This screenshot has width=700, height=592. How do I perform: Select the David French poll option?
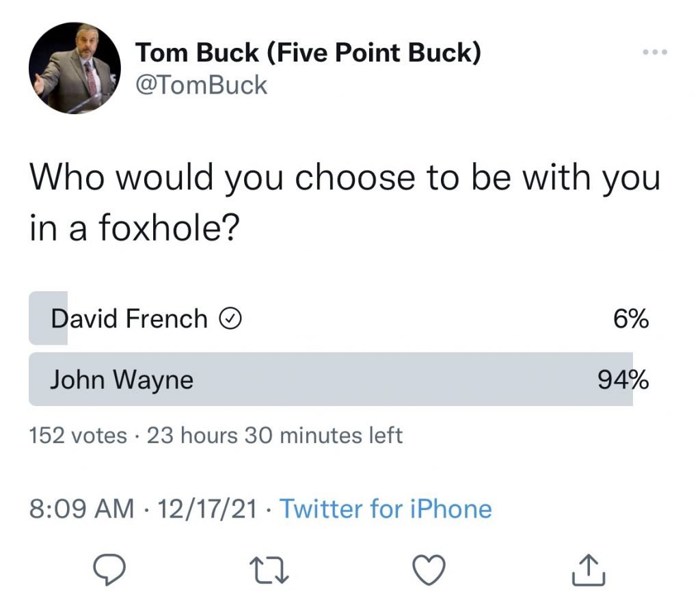click(x=339, y=319)
